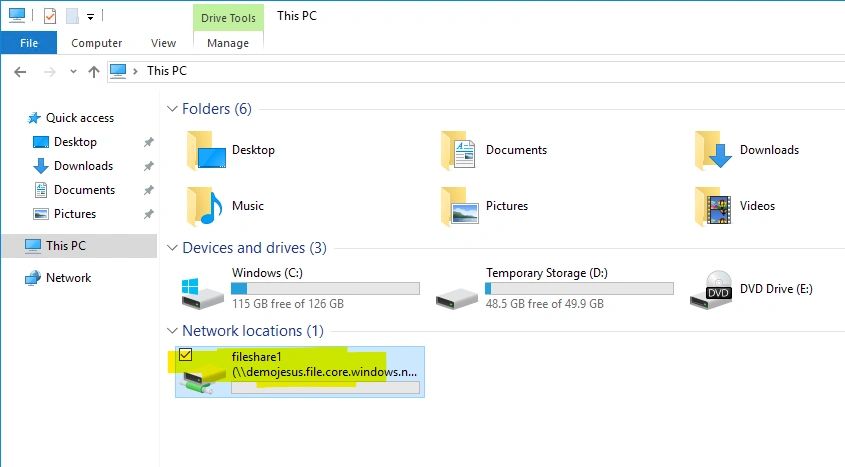Uncheck the fileshare1 selection checkbox
The image size is (845, 467).
tap(185, 355)
